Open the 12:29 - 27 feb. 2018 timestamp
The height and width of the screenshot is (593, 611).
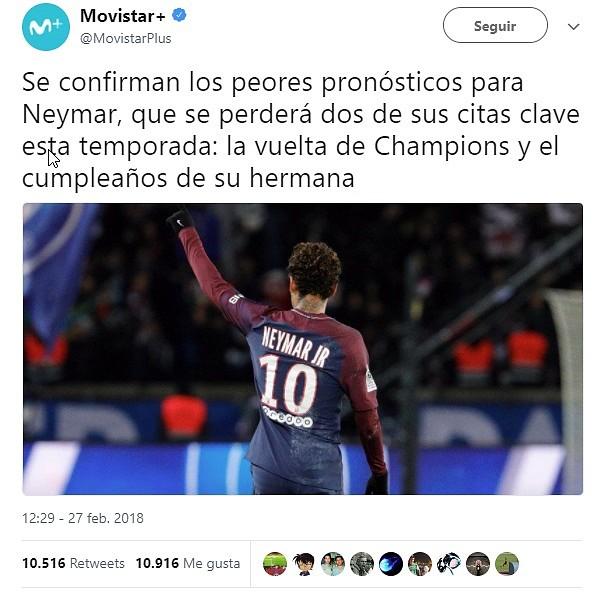pos(83,518)
